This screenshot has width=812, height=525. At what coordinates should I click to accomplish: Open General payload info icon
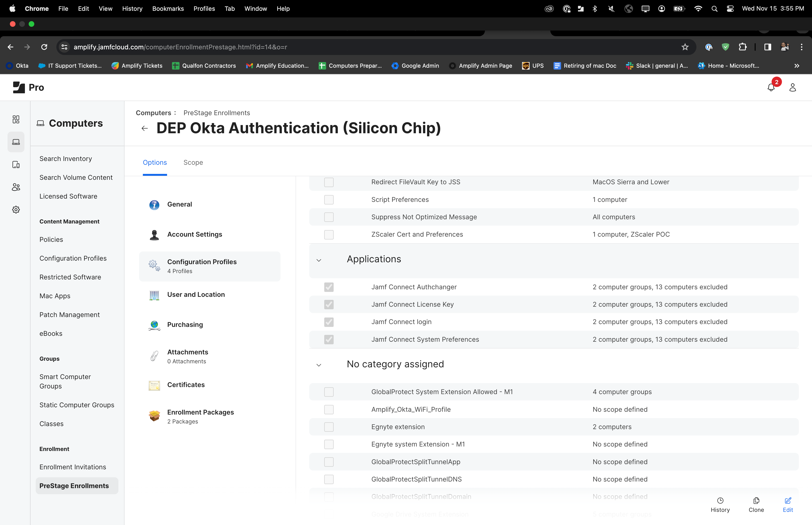point(154,204)
